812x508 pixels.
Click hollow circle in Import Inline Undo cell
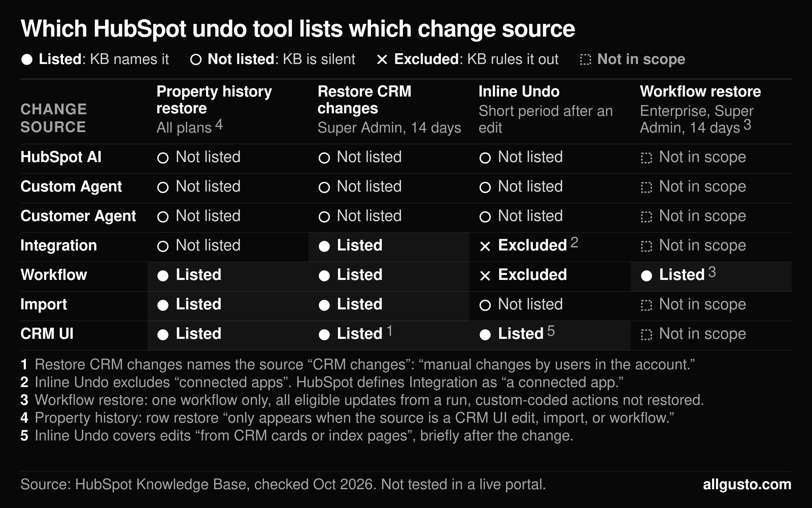[485, 305]
